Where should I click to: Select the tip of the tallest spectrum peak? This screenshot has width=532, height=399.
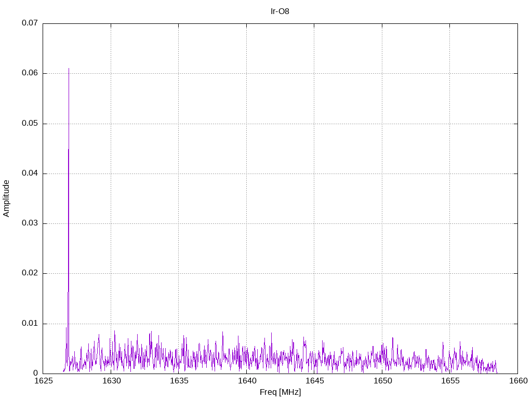coord(69,69)
